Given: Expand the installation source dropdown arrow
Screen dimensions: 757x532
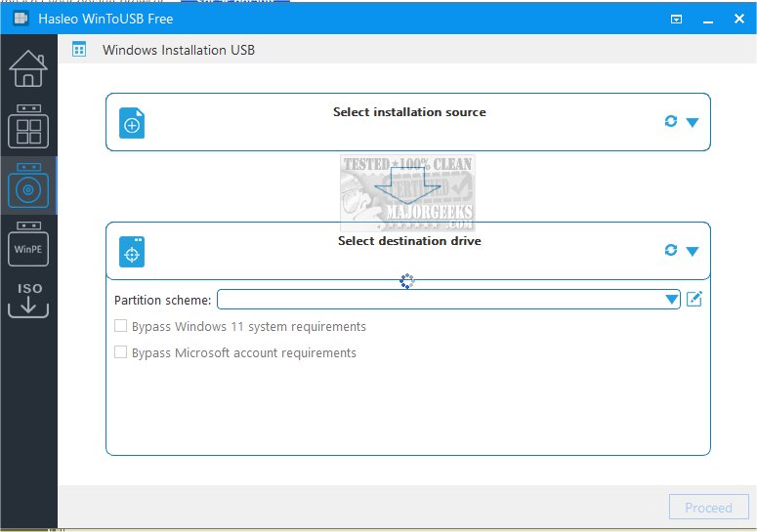Looking at the screenshot, I should click(692, 123).
